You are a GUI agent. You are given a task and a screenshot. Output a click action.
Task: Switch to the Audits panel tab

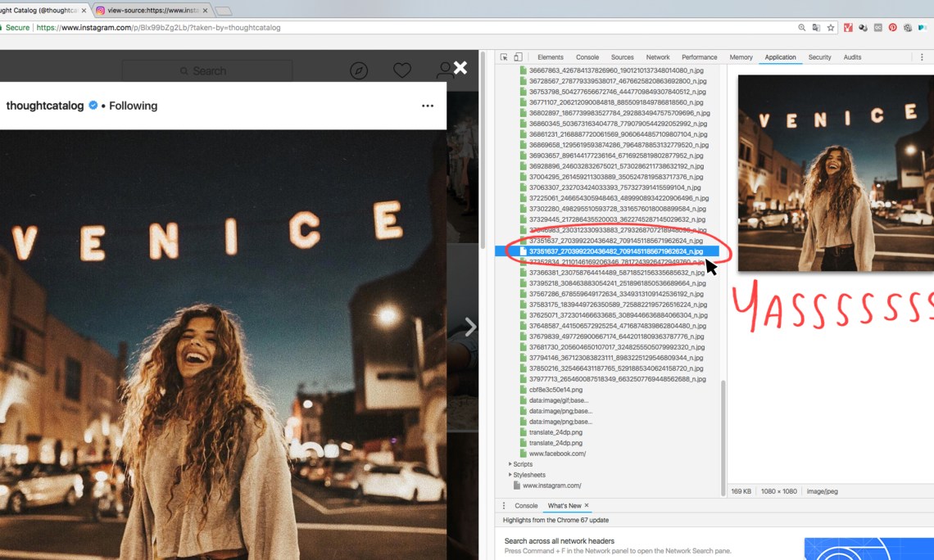coord(852,57)
